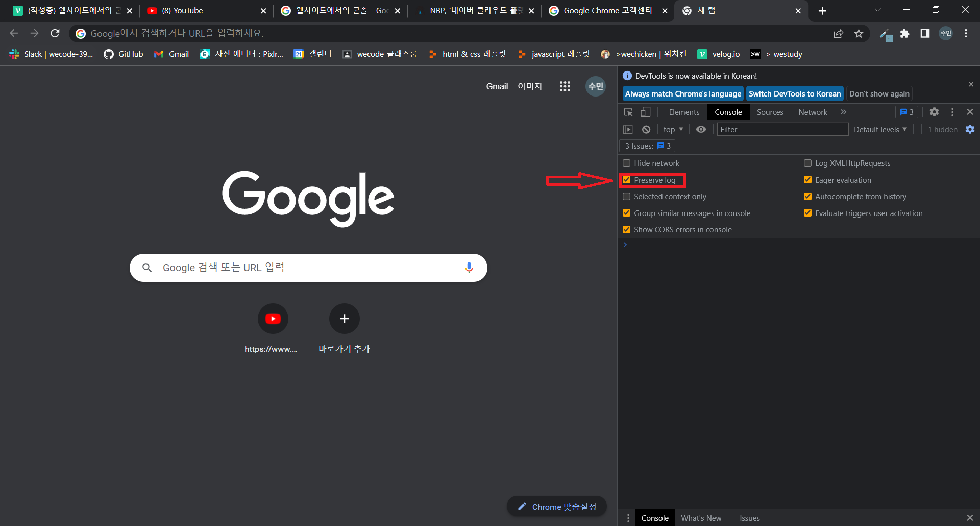
Task: Open the Chrome three-dot menu
Action: click(966, 34)
